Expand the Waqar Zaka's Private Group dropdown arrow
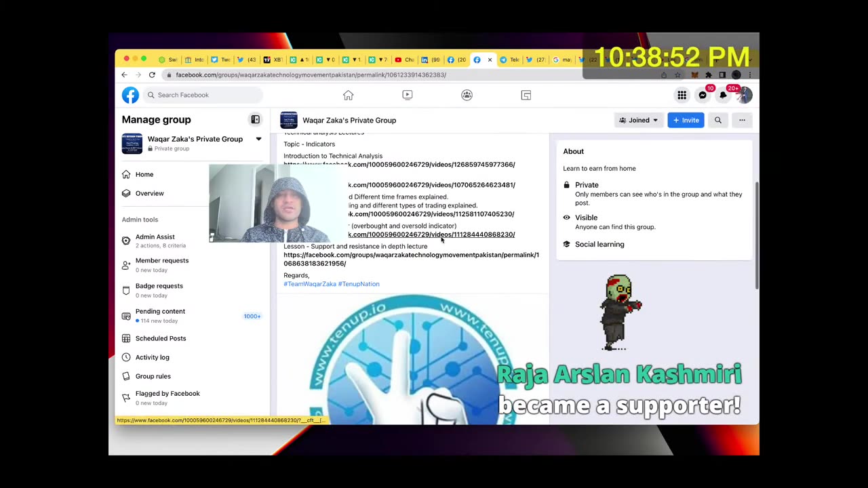Image resolution: width=868 pixels, height=488 pixels. pos(258,139)
